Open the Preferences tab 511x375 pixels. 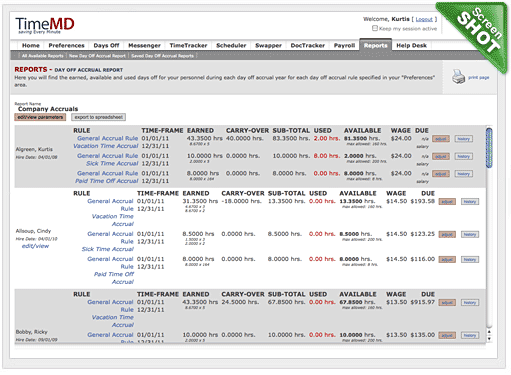[x=66, y=45]
